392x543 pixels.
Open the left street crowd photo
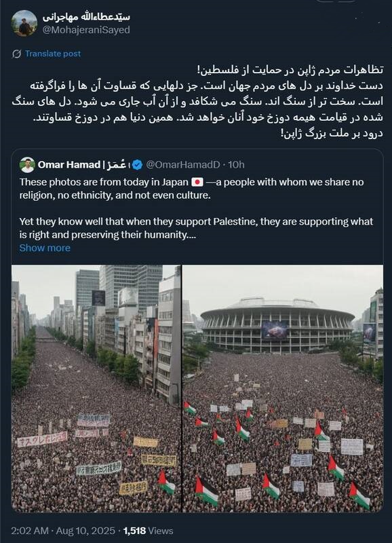[96, 388]
